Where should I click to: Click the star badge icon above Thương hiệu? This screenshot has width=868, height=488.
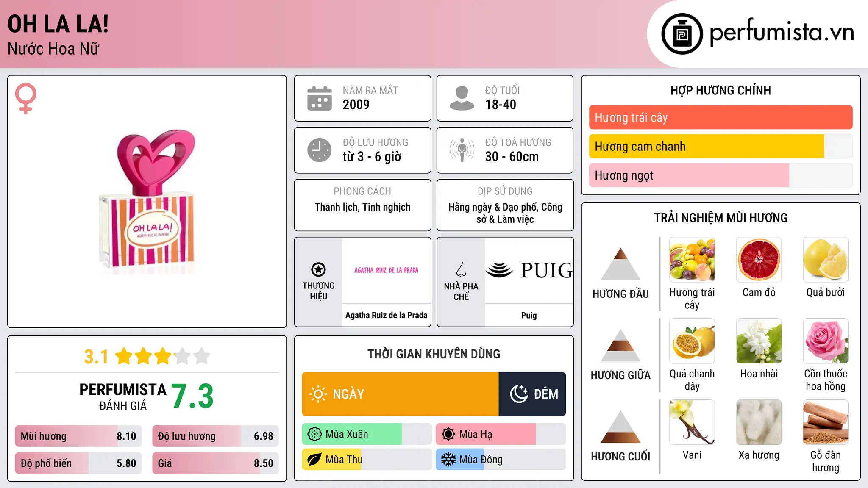319,269
